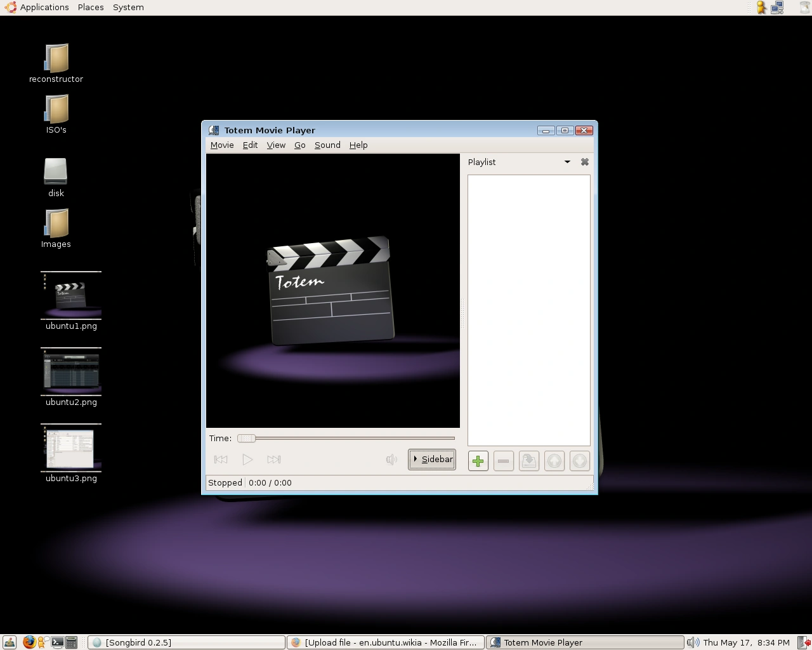Close the Playlist sidebar with the X
Image resolution: width=812 pixels, height=650 pixels.
coord(585,162)
